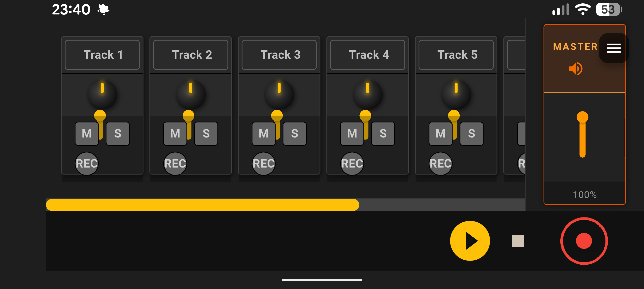Viewport: 644px width, 289px height.
Task: Arm Track 3 for recording
Action: coord(264,163)
